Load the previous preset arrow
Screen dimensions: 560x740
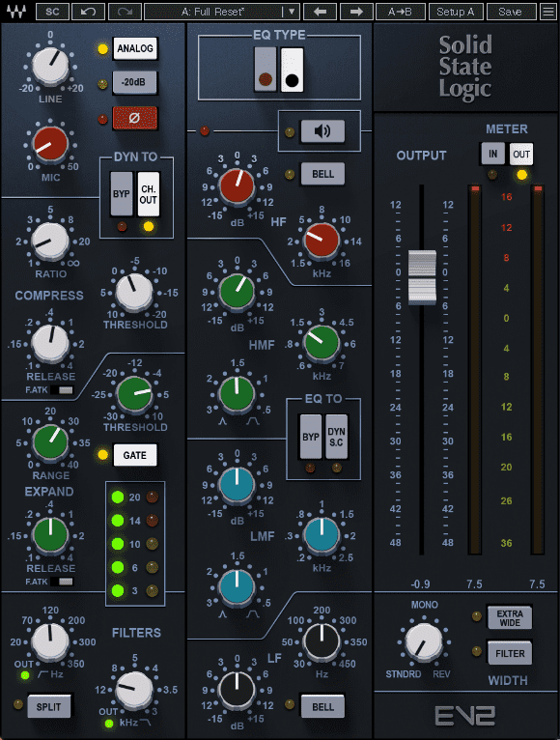pyautogui.click(x=321, y=12)
